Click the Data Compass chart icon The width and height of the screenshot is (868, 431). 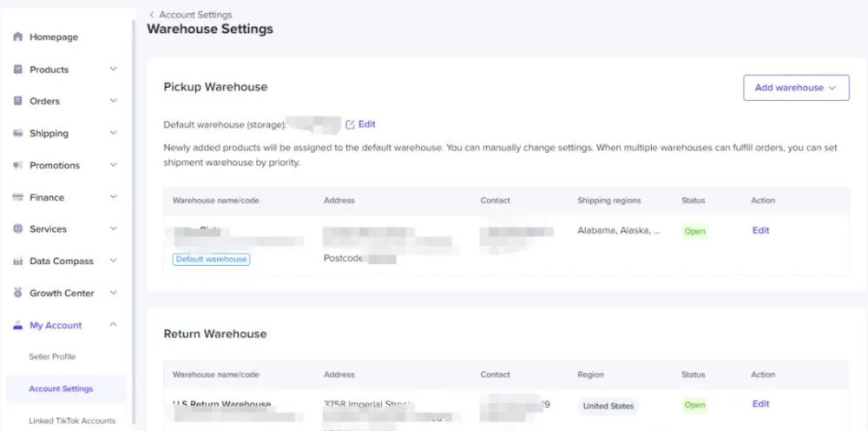tap(17, 262)
